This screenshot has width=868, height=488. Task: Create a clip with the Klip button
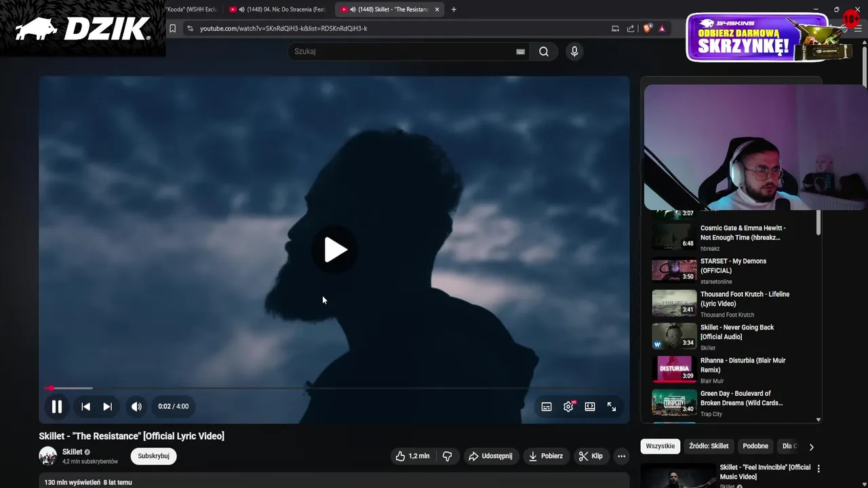[x=590, y=456]
